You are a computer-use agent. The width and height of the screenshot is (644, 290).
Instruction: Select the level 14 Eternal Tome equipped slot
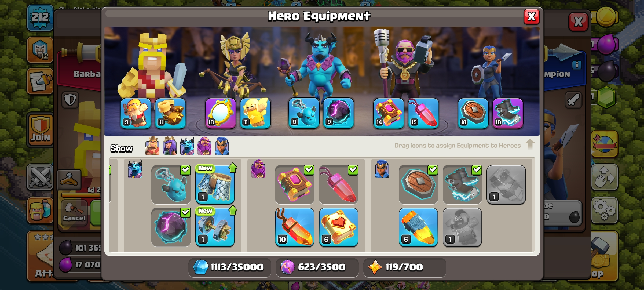(389, 113)
